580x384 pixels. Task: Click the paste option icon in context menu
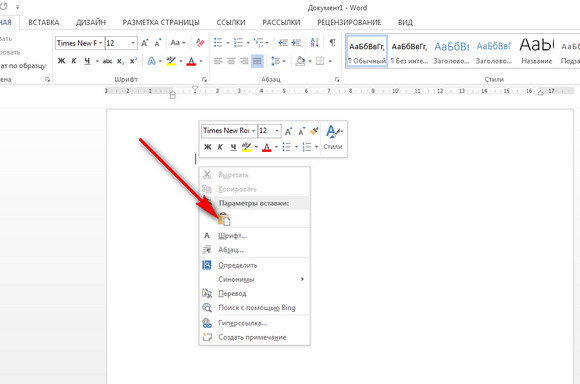[224, 219]
